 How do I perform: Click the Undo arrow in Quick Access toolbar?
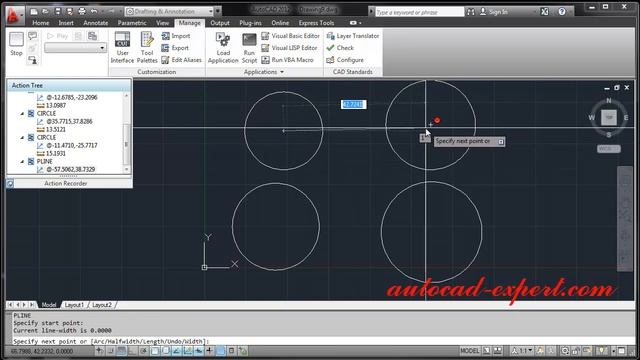pos(94,11)
